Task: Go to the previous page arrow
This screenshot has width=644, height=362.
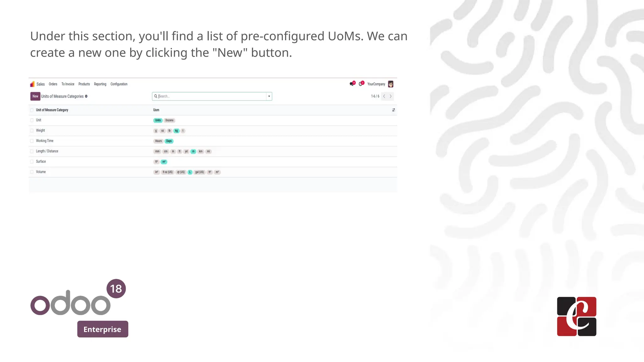Action: tap(384, 96)
